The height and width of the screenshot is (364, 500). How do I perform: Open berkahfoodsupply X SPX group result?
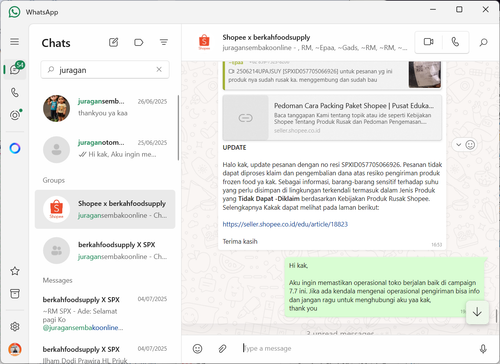coord(105,250)
